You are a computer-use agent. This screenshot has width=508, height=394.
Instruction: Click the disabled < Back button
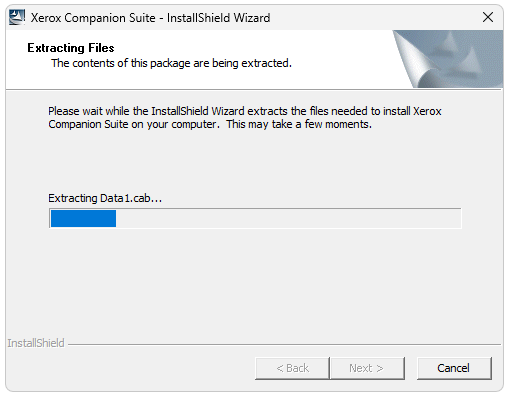coord(292,368)
